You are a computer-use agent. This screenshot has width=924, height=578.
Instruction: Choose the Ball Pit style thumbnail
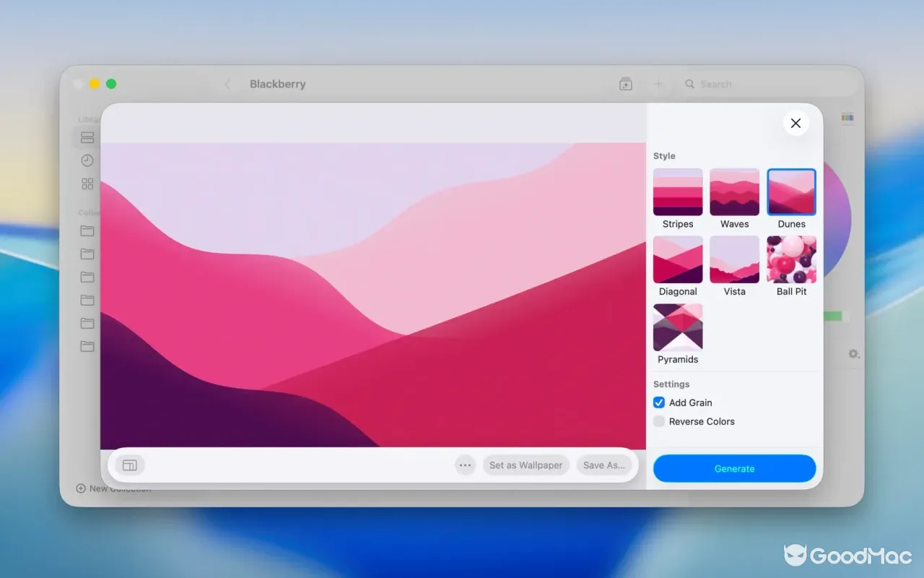coord(792,259)
